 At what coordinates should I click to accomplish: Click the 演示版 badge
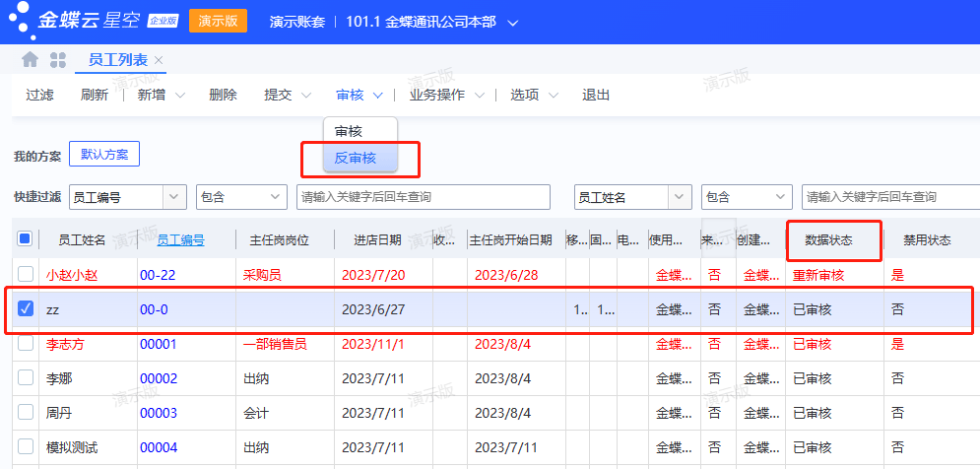(x=218, y=21)
